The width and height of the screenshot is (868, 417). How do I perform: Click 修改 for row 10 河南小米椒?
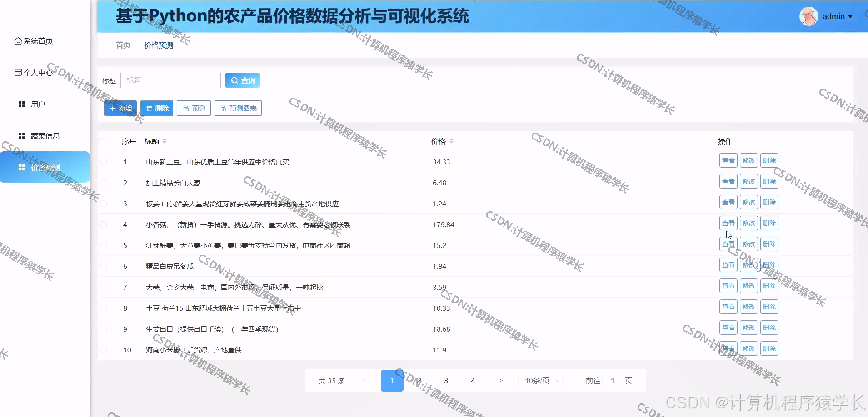coord(748,348)
